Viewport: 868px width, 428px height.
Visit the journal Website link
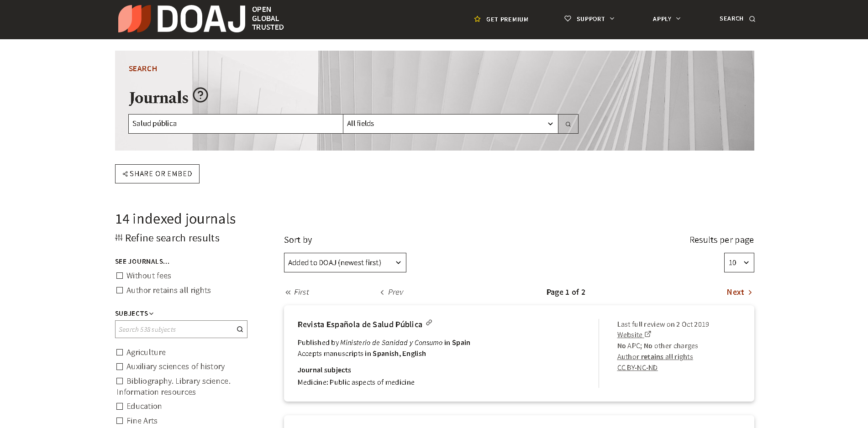coord(630,335)
